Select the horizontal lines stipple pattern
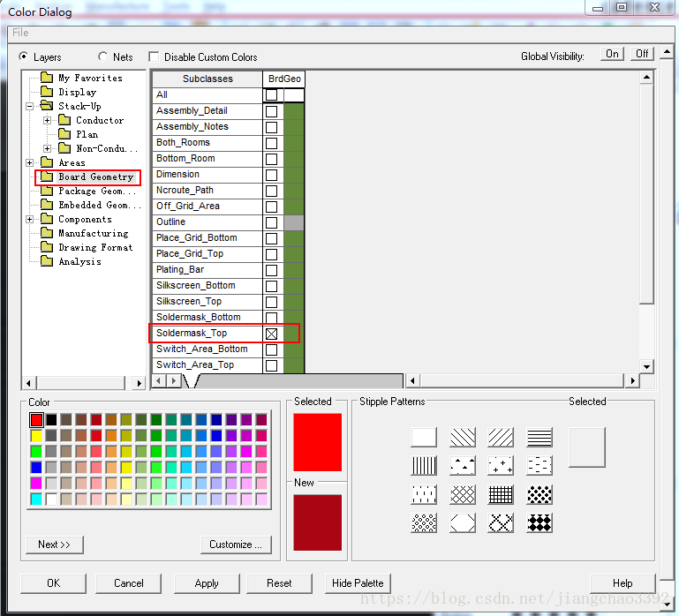The image size is (679, 616). [539, 437]
